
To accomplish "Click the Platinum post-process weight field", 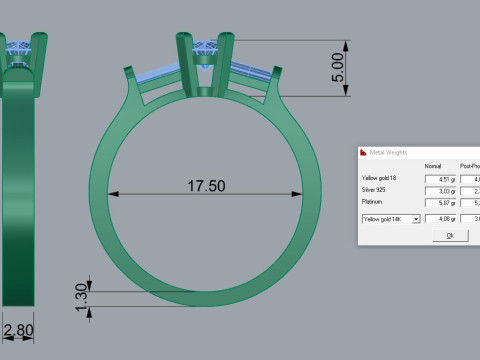I will click(470, 203).
